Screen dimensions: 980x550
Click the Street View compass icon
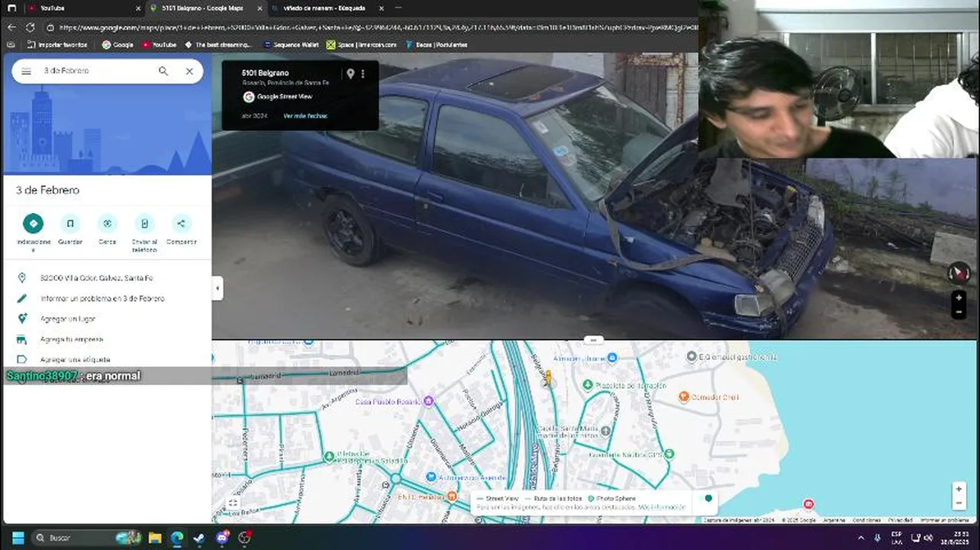tap(959, 273)
